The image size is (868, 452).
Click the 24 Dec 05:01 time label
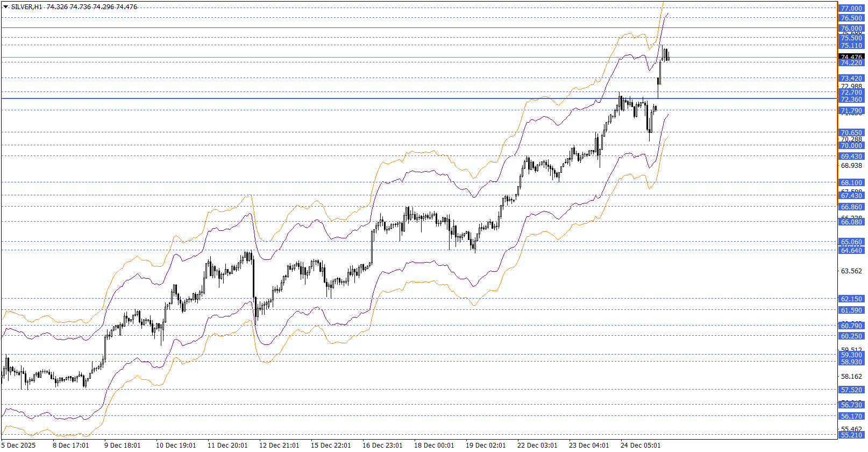pyautogui.click(x=641, y=445)
